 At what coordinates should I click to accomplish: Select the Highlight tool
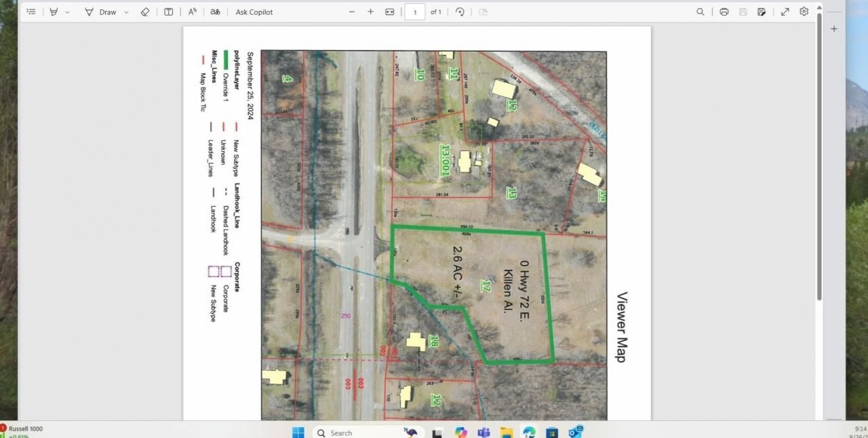point(54,12)
